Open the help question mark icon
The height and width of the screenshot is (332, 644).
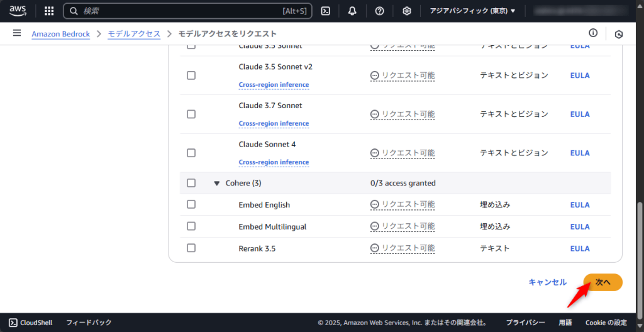click(379, 11)
